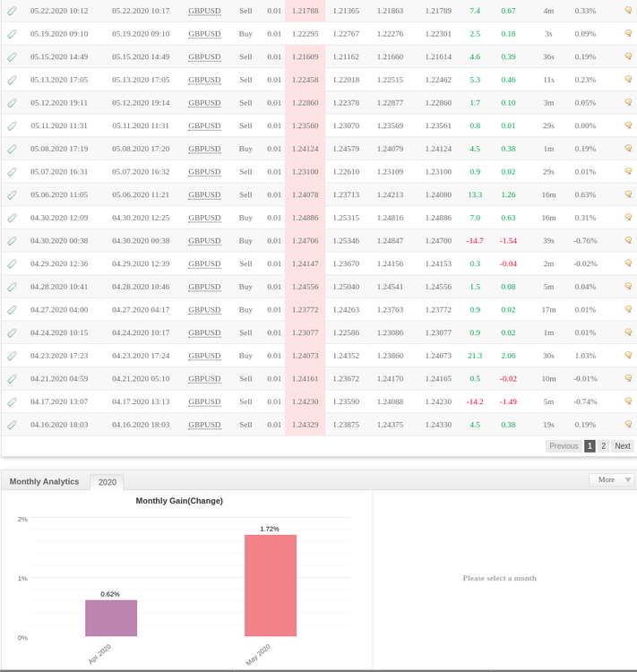
Task: Open the comment bubble on the 04.30.2020 00:38 row
Action: (x=628, y=240)
